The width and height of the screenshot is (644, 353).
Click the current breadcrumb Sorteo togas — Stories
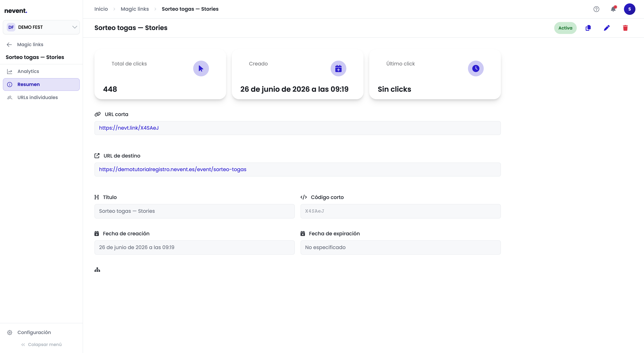(x=190, y=9)
